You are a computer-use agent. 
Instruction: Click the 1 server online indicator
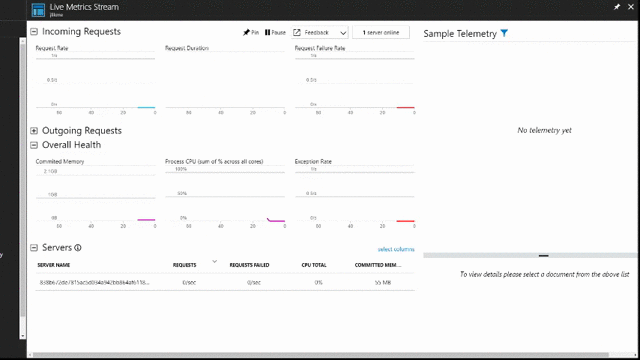click(x=381, y=33)
